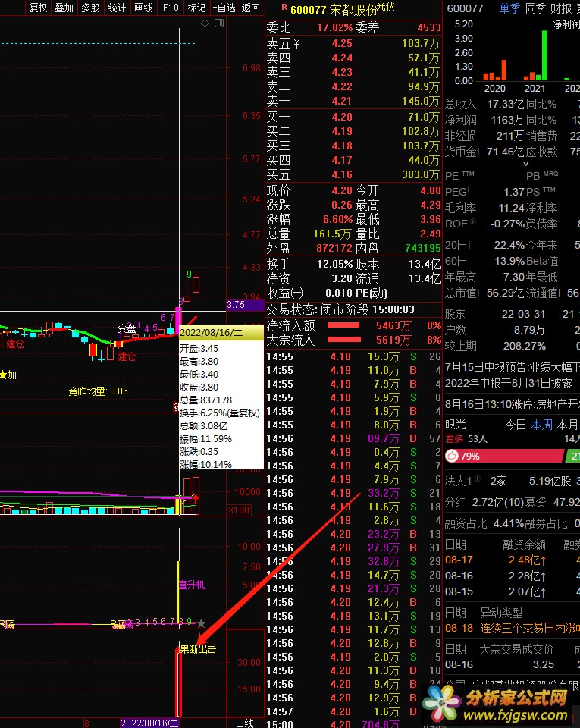Select the 多股 multi-stock view
The image size is (580, 728).
(90, 8)
